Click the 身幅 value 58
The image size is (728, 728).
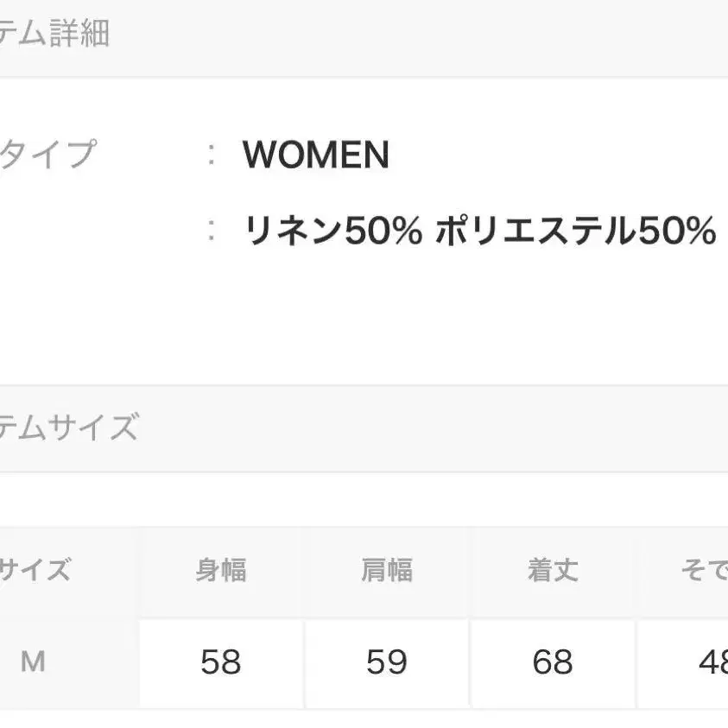point(220,662)
